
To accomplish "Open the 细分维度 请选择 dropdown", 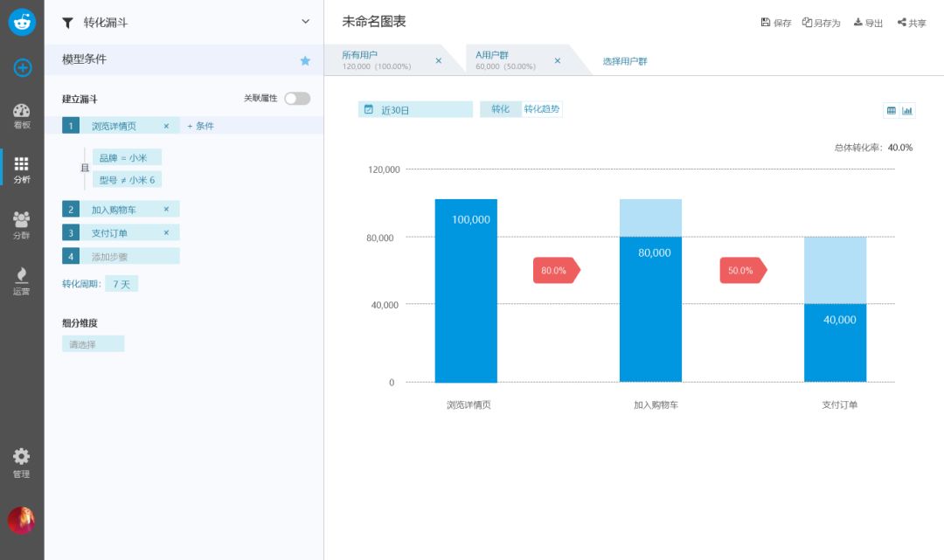I will pos(93,344).
